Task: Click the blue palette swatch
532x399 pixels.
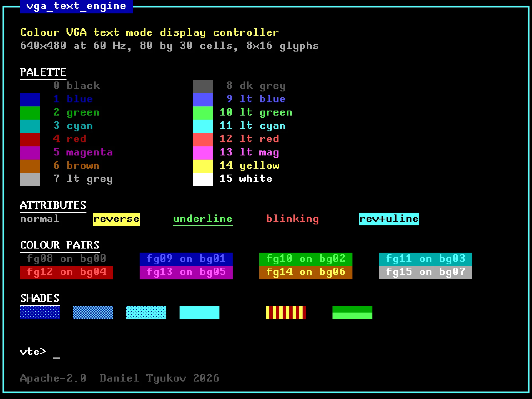Action: coord(30,100)
